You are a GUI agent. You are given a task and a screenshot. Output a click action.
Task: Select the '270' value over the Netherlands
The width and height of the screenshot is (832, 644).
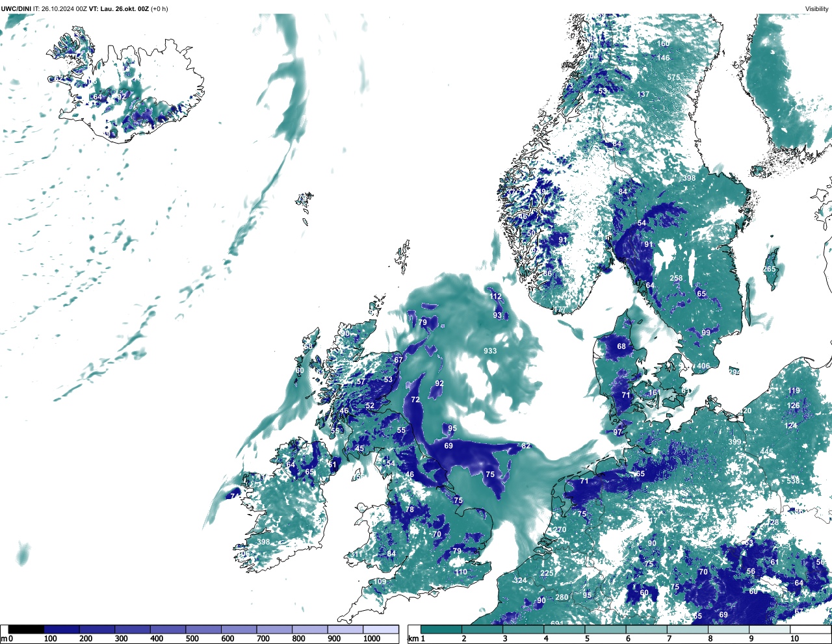tap(560, 530)
